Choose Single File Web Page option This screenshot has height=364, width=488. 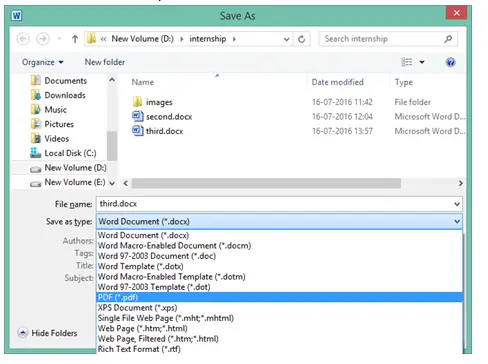coord(279,318)
